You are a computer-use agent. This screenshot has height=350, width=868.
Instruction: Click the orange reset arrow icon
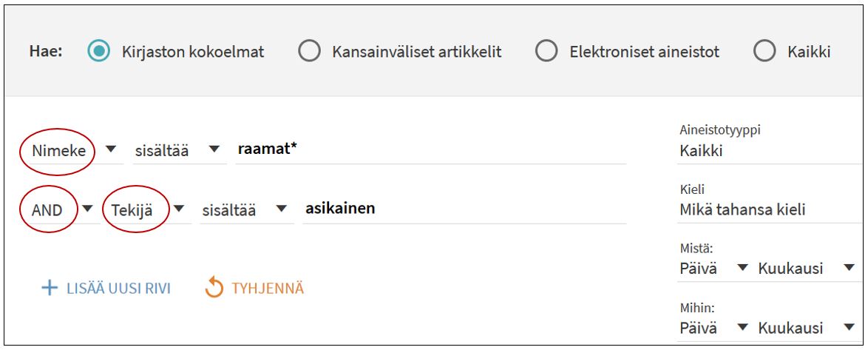(214, 289)
